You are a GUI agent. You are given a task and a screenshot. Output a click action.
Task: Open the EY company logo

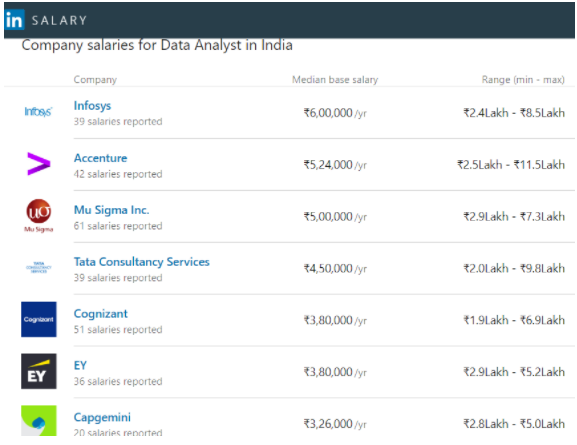(x=39, y=371)
